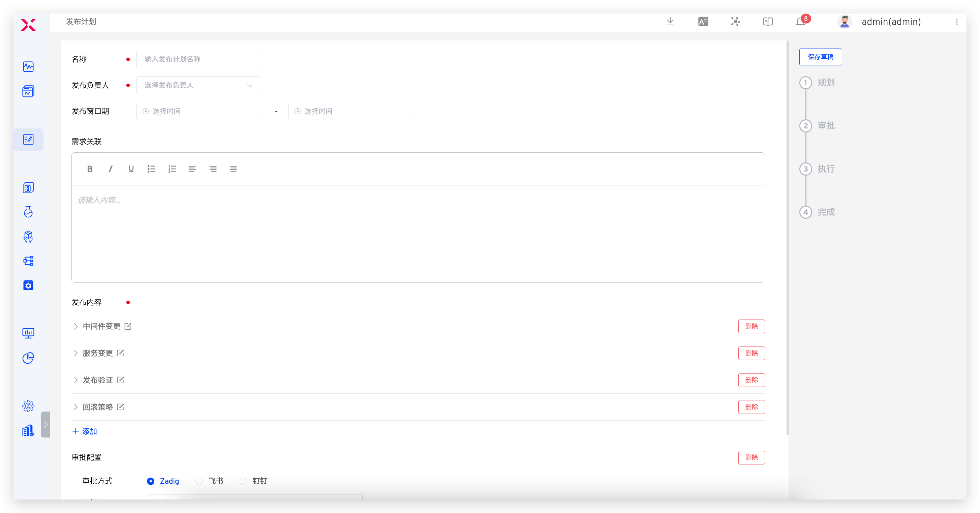Switch language with the translate icon

(703, 22)
